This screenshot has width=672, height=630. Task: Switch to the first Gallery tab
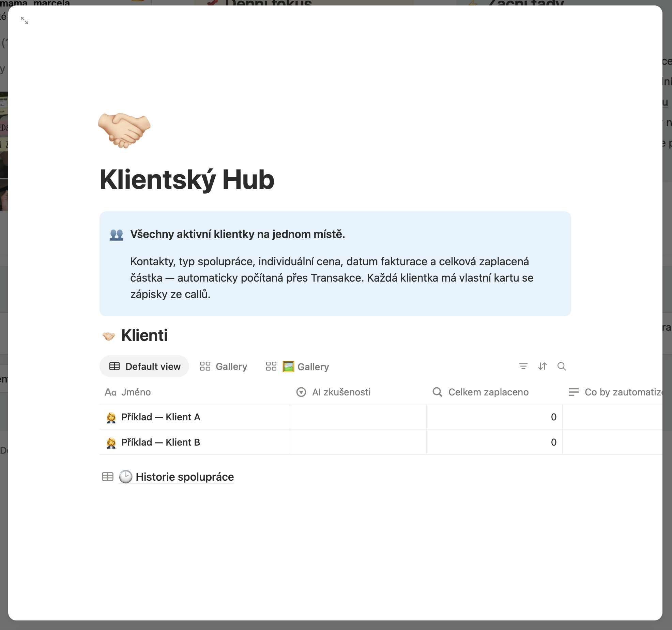(224, 366)
